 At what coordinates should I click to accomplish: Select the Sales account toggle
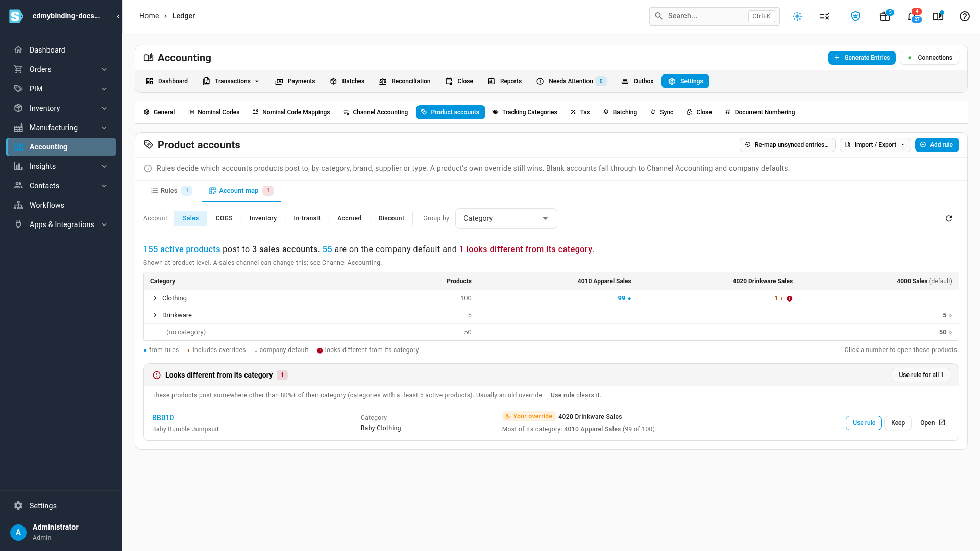coord(190,218)
